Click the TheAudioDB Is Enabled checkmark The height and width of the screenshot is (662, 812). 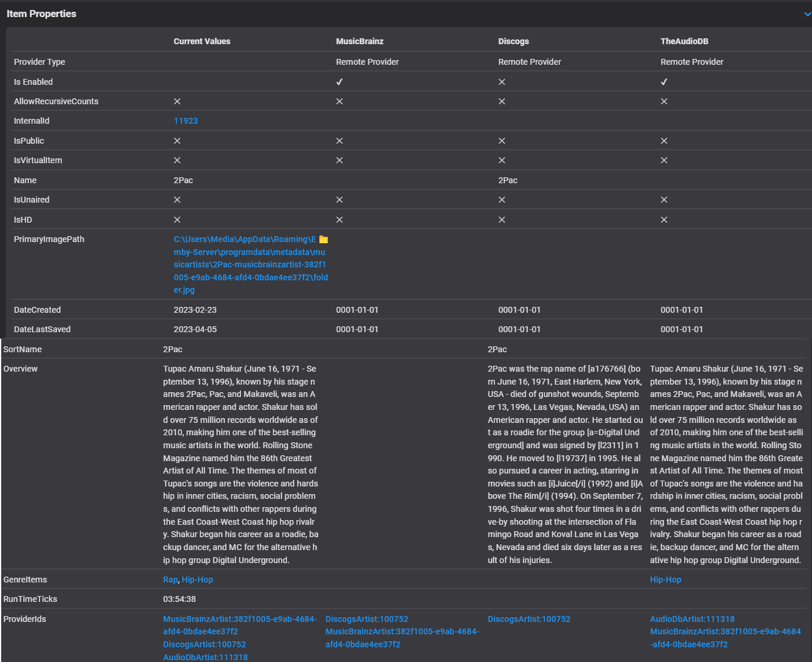click(x=664, y=82)
